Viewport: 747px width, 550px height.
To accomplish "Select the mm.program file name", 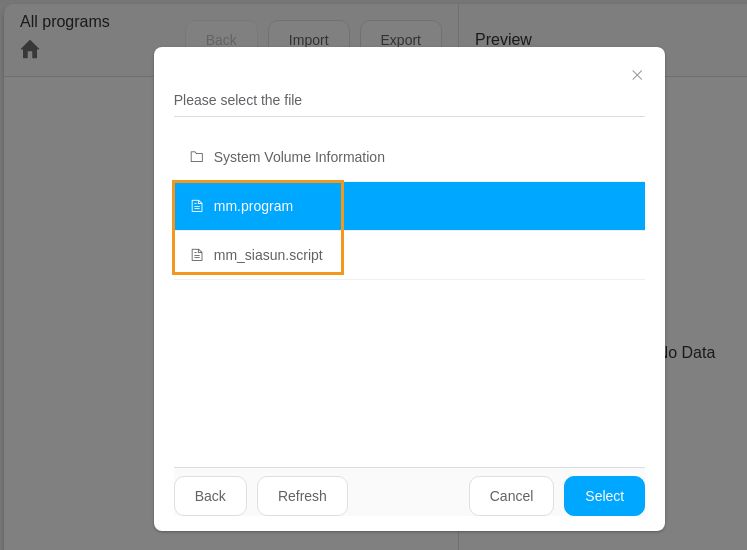I will coord(253,206).
